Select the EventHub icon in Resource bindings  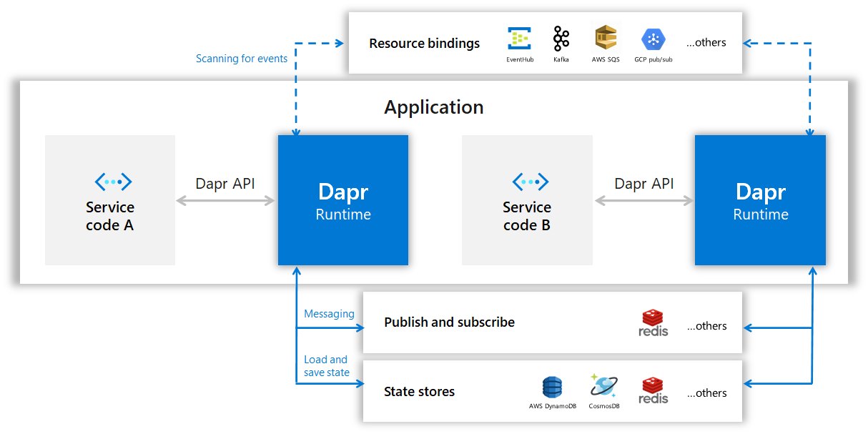pos(519,37)
